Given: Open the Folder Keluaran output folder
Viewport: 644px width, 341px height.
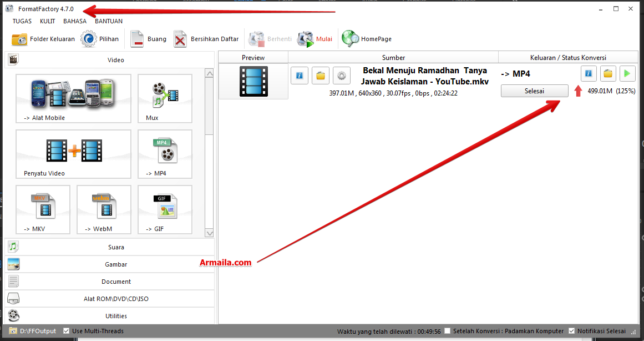Looking at the screenshot, I should point(43,39).
